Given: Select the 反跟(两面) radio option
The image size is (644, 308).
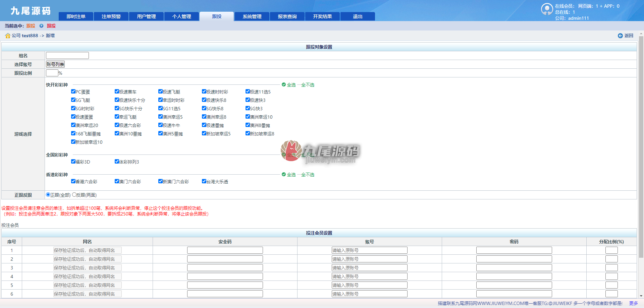Looking at the screenshot, I should coord(74,194).
